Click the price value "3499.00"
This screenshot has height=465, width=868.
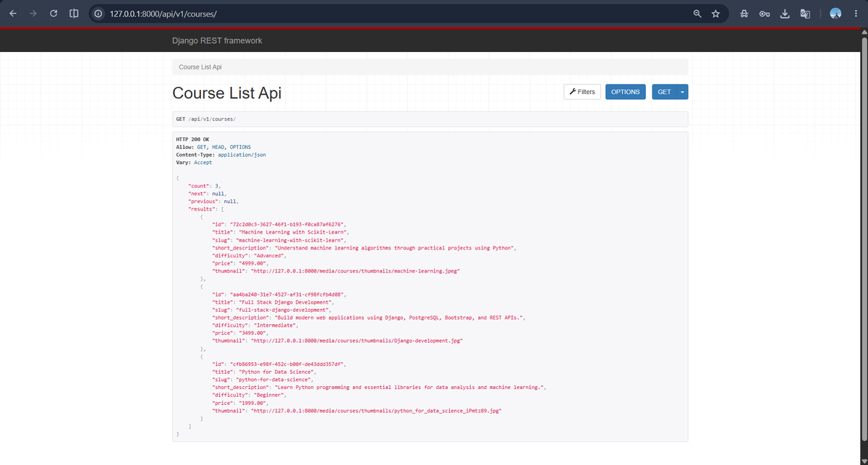coord(252,333)
